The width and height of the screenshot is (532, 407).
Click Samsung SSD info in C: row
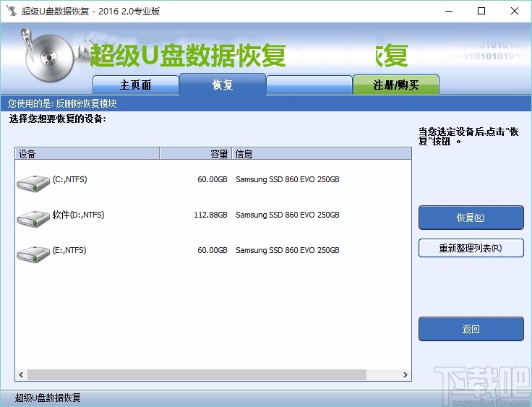coord(288,179)
